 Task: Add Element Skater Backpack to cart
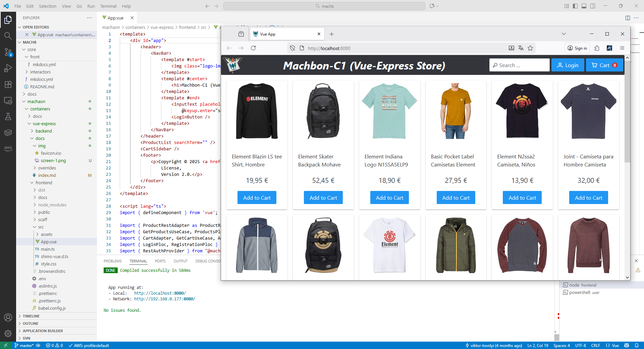tap(323, 198)
